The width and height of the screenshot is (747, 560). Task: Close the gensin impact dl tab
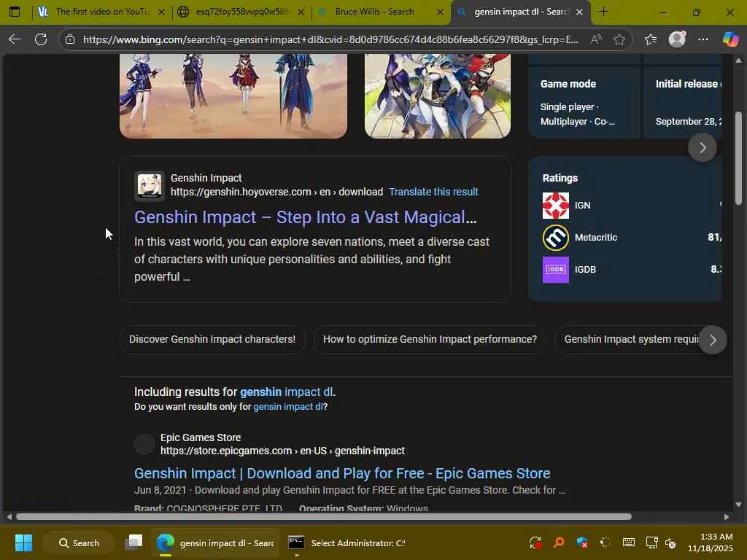[579, 12]
